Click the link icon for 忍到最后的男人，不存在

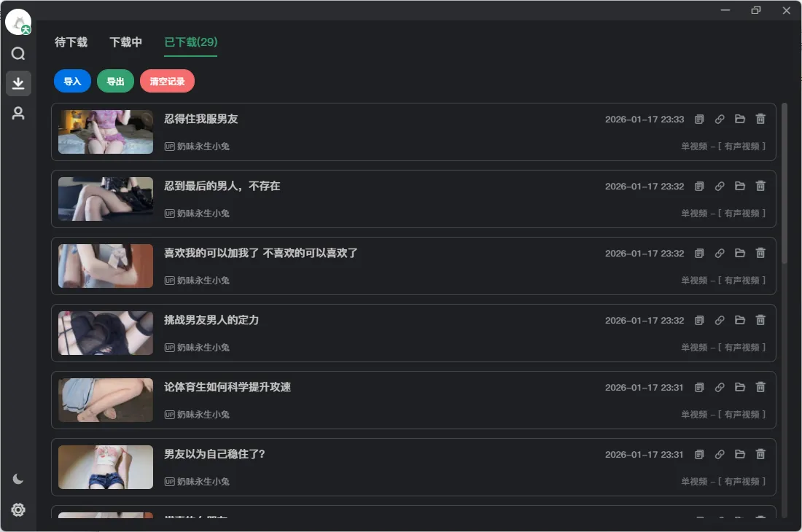[x=719, y=186]
